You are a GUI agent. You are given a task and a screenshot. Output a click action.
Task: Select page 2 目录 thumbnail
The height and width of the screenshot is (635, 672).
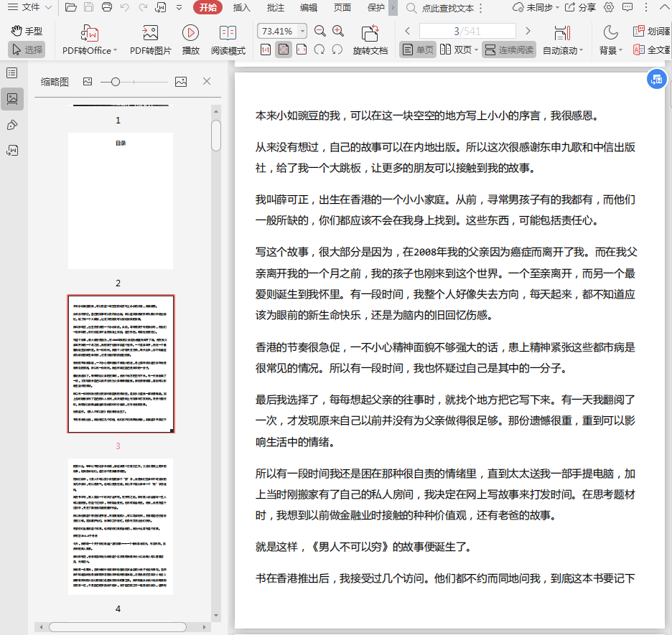point(121,201)
